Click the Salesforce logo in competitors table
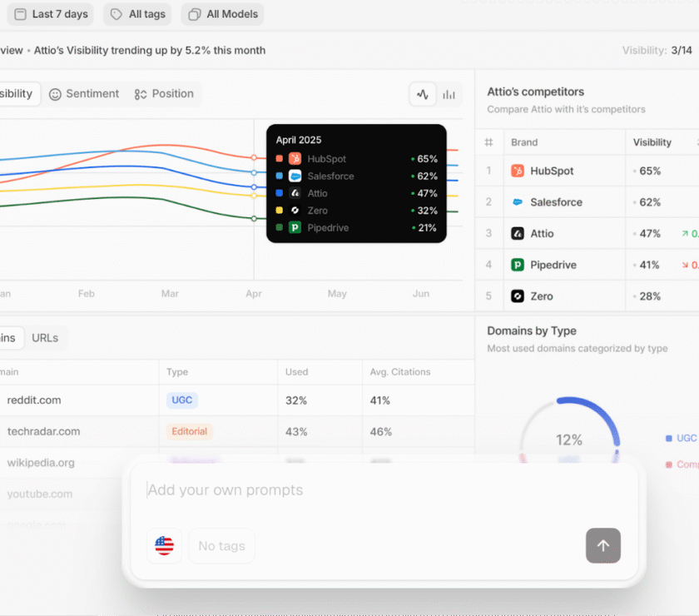 click(x=518, y=202)
